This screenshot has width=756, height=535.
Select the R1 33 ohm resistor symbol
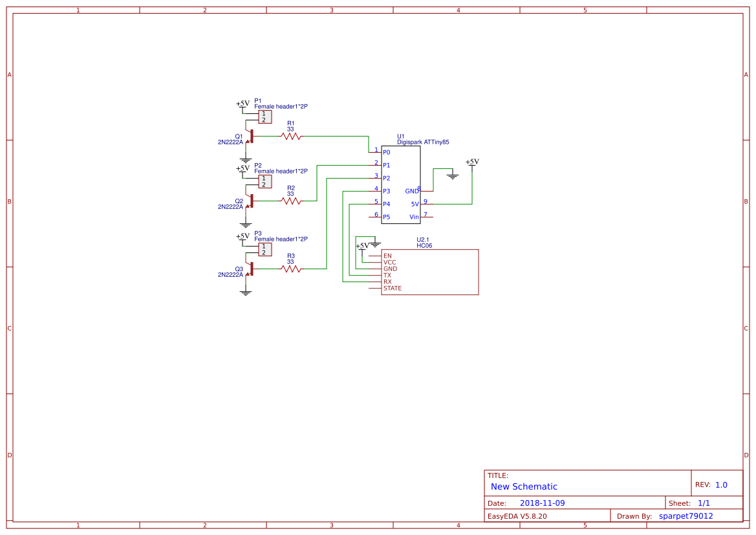290,136
